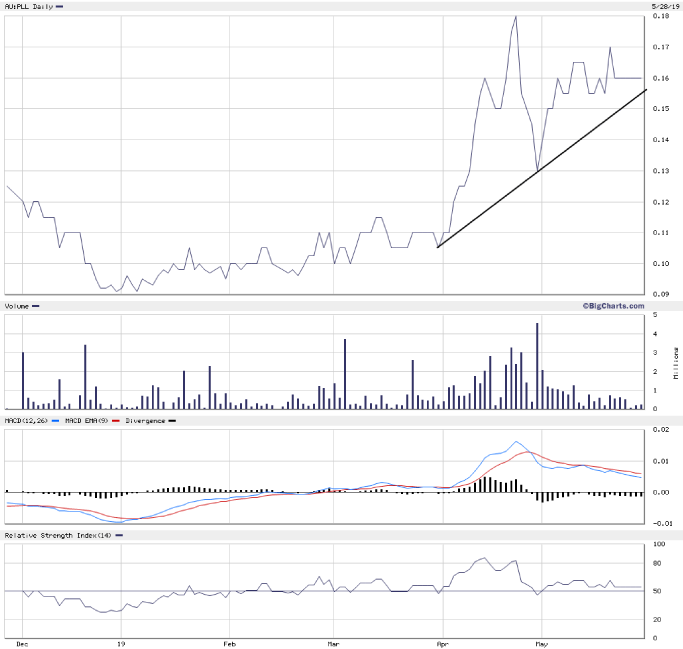This screenshot has height=649, width=683.
Task: Click the Apr label on time axis
Action: point(441,644)
